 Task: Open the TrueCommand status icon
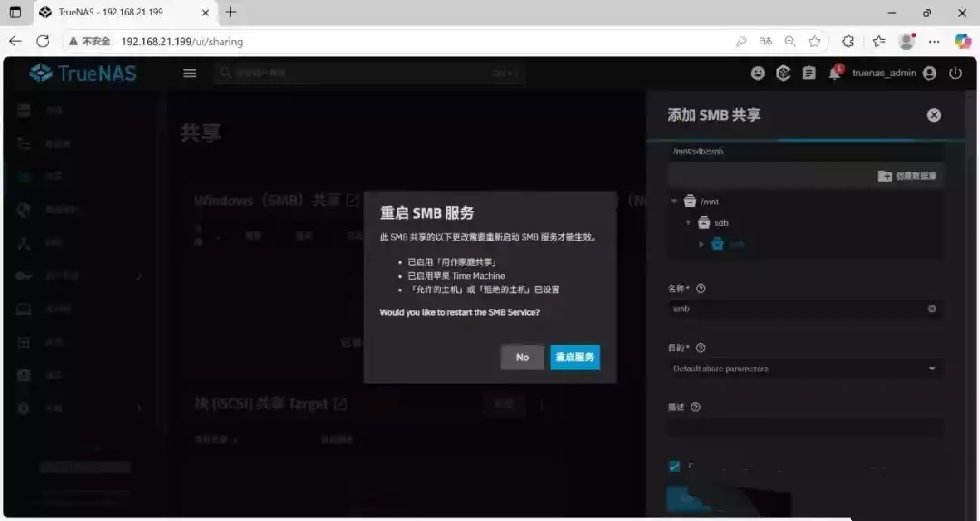pos(783,74)
